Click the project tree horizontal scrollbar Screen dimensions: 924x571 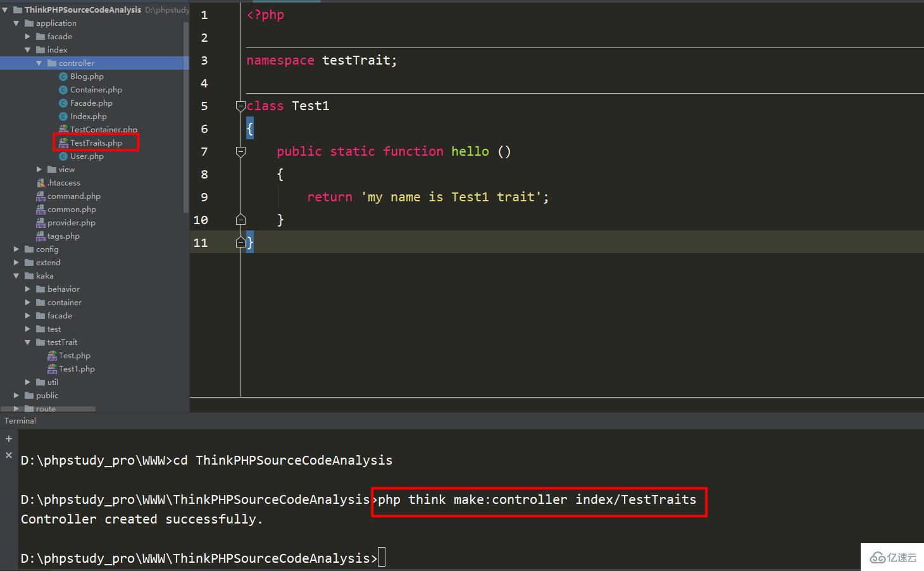(48, 409)
